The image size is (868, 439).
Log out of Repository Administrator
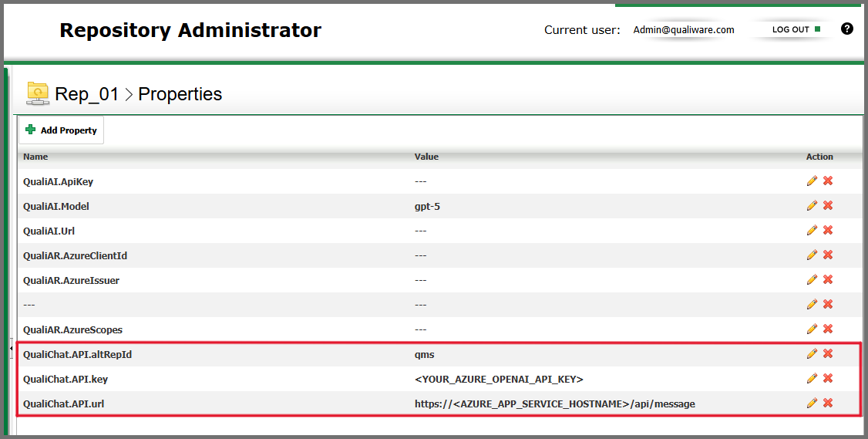(x=796, y=29)
